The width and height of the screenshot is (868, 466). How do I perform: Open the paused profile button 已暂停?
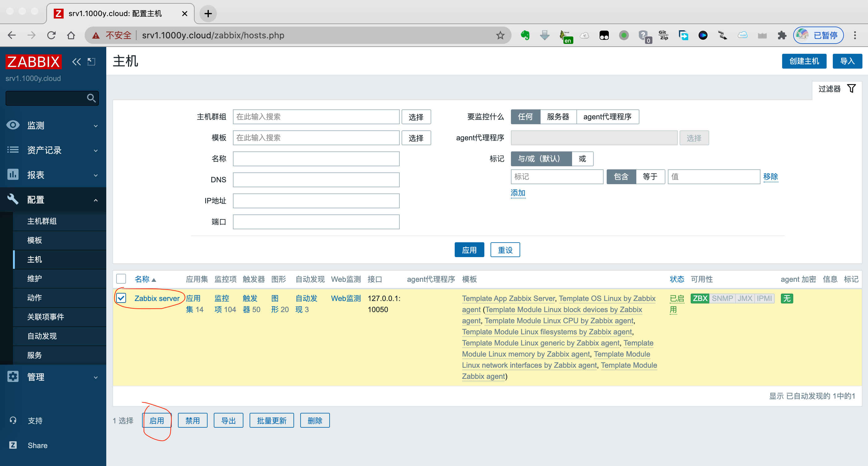(x=818, y=35)
